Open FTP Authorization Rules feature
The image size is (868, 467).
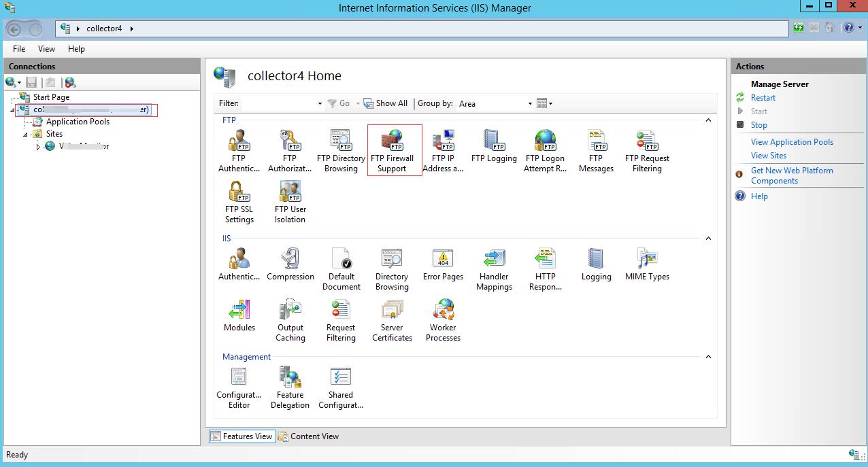(290, 151)
